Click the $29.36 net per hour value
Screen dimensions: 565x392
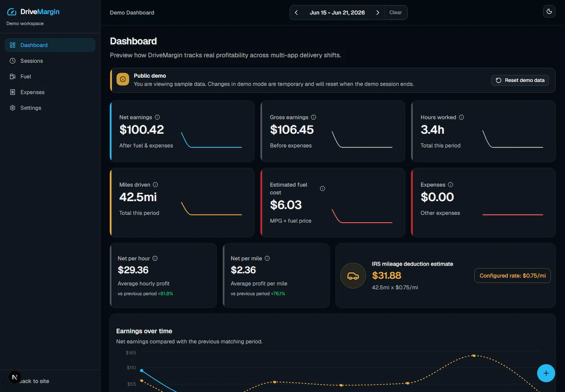pos(133,270)
